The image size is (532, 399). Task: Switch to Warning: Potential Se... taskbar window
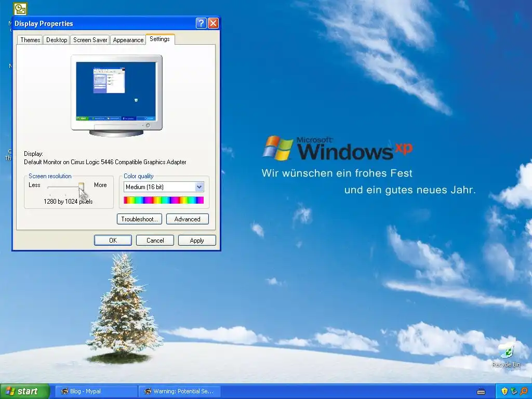(180, 391)
